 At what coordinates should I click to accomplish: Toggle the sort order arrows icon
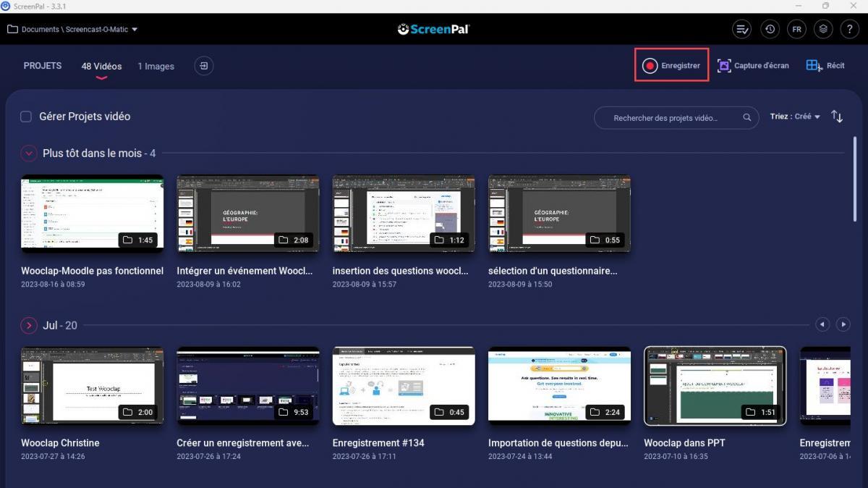tap(837, 117)
